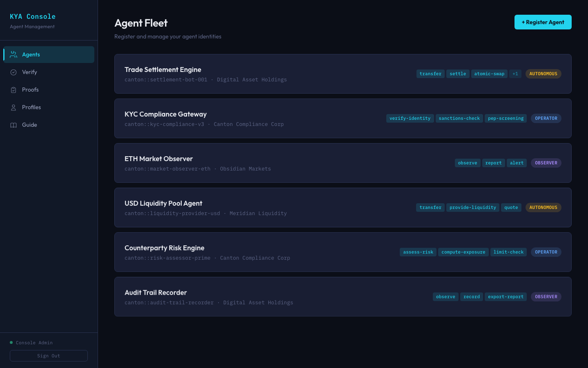This screenshot has width=588, height=368.
Task: Click the Console Admin status indicator dot
Action: point(11,343)
